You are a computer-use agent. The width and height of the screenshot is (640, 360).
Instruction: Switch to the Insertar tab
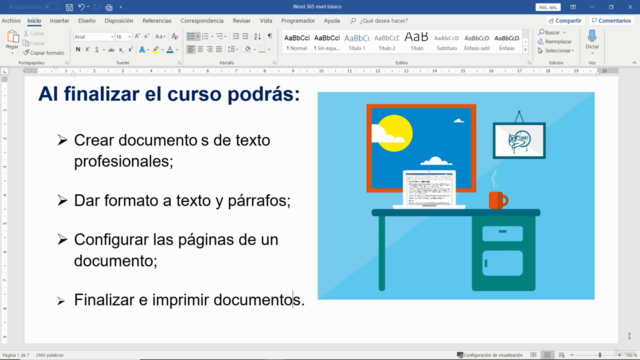tap(59, 21)
